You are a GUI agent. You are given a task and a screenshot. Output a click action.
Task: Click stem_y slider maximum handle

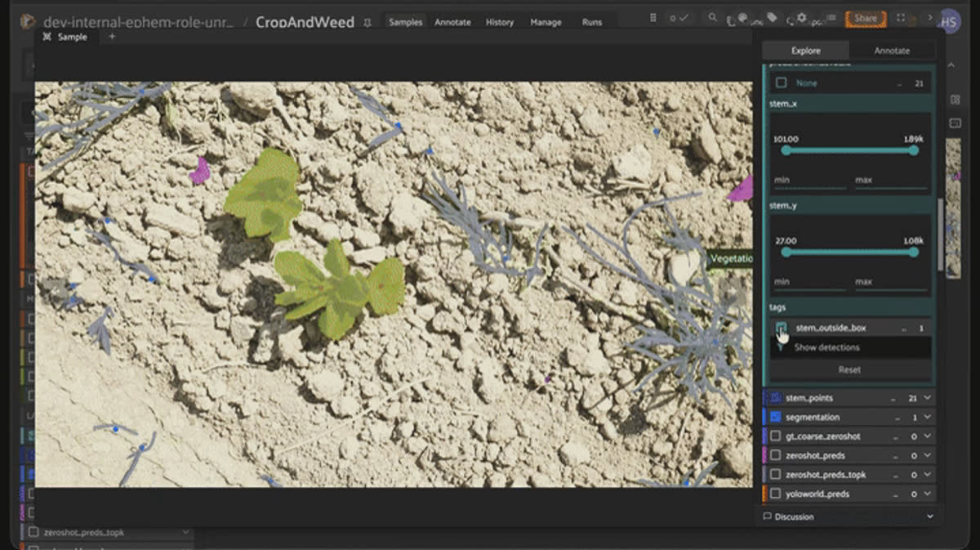[914, 252]
